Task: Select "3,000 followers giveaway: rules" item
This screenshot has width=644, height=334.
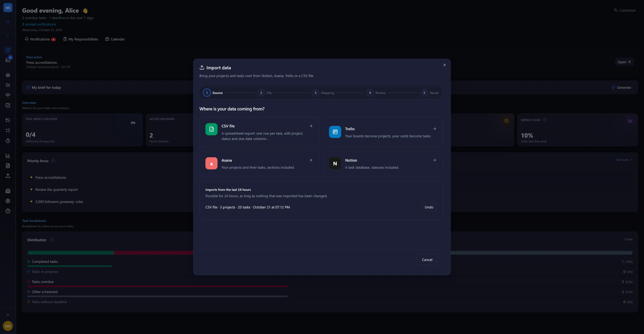Action: (x=59, y=202)
